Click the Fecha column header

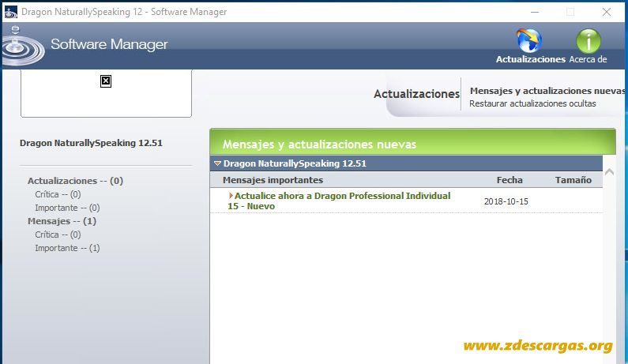pos(510,180)
